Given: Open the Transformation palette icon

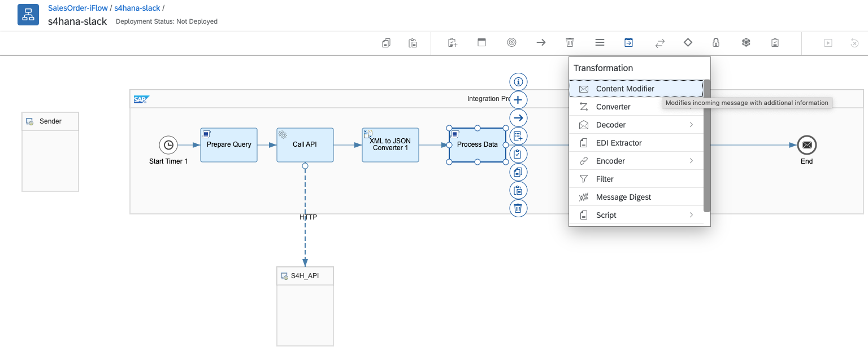Looking at the screenshot, I should pos(629,42).
